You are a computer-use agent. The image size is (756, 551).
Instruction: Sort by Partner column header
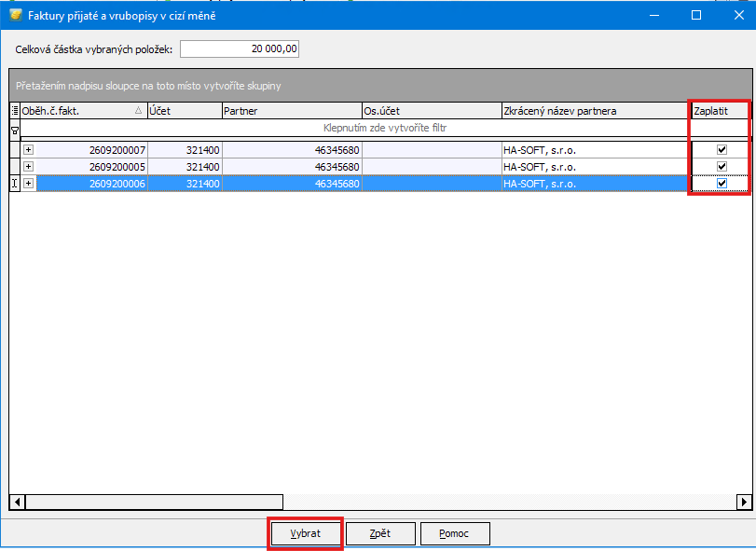click(291, 111)
